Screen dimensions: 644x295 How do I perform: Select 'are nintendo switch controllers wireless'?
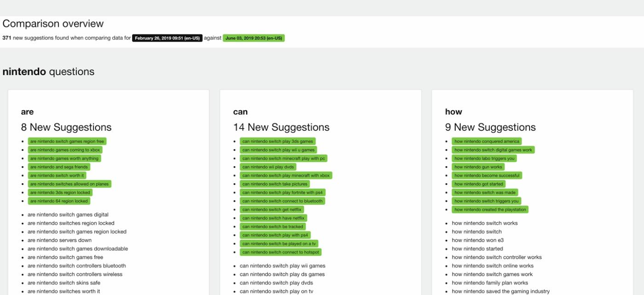(x=75, y=274)
